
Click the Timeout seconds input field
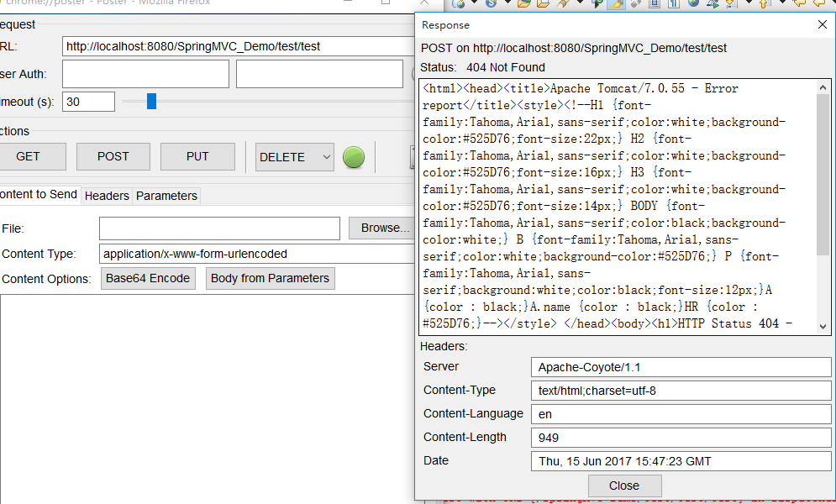88,102
